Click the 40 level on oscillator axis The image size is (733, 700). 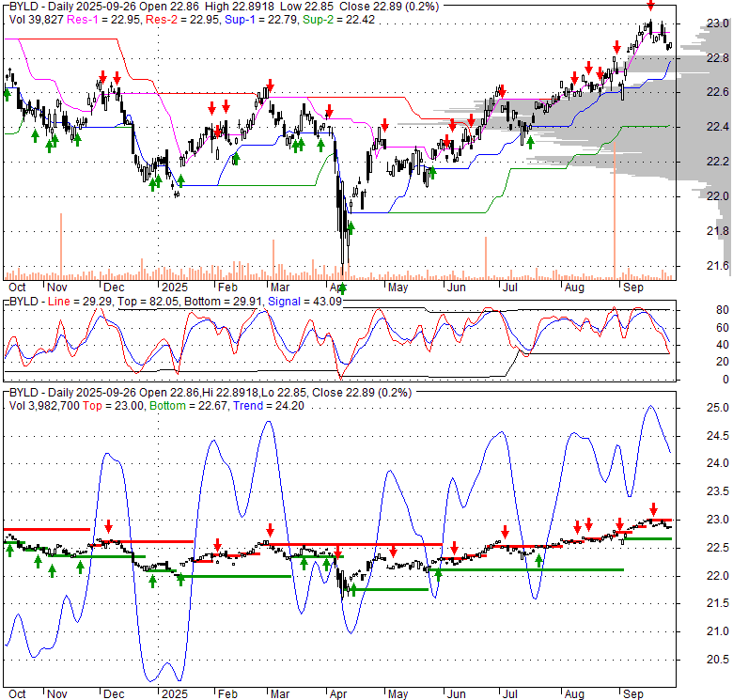[x=723, y=345]
